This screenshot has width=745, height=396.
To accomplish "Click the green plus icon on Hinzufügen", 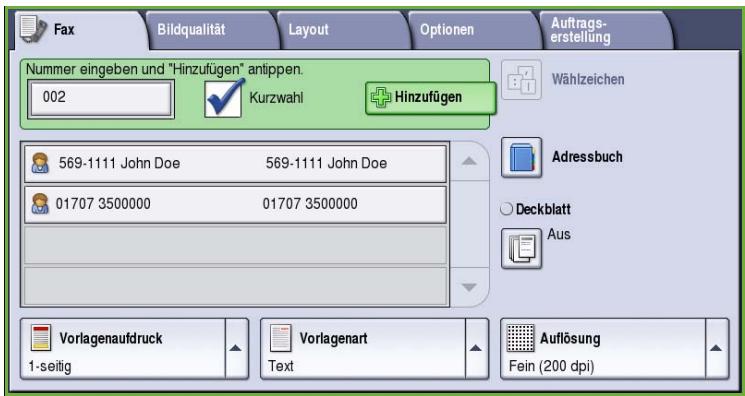I will [x=381, y=97].
